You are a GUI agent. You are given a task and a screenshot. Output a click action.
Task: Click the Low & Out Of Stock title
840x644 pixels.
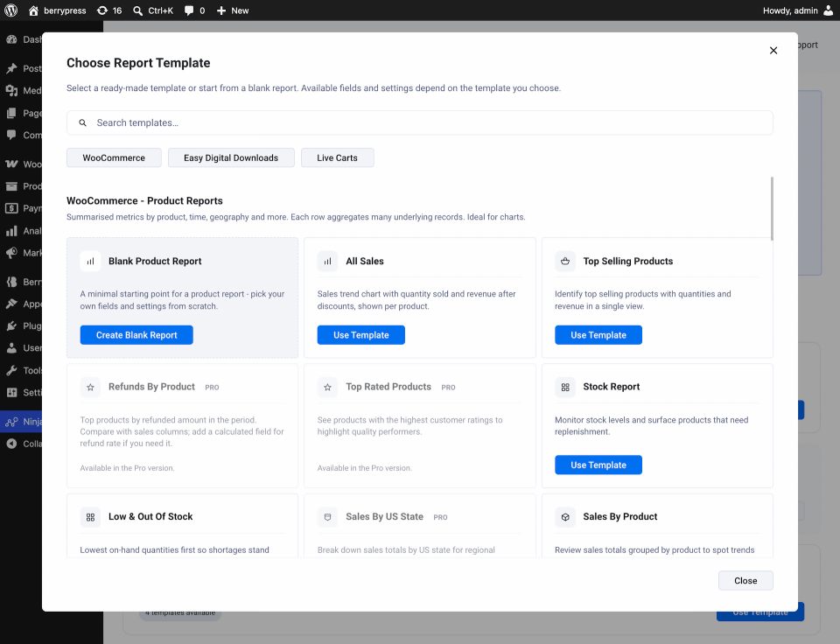(150, 516)
